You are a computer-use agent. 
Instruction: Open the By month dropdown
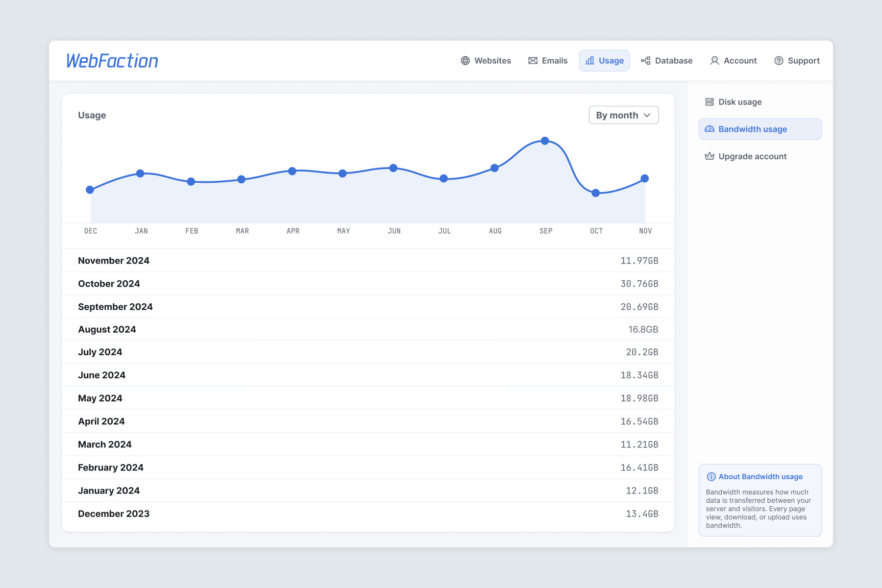[x=623, y=115]
